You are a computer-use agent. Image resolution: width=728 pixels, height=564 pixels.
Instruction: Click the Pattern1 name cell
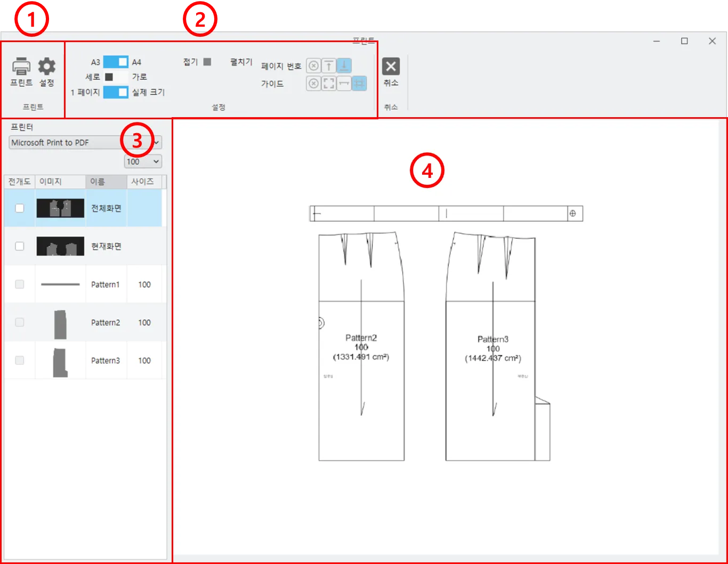pyautogui.click(x=106, y=284)
